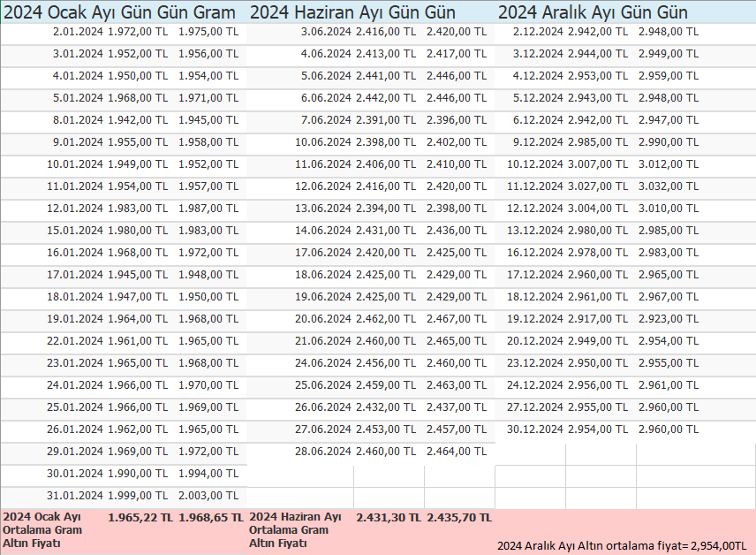Click the date cell 14.06.2024
Screen dimensions: 756x555
pos(323,231)
